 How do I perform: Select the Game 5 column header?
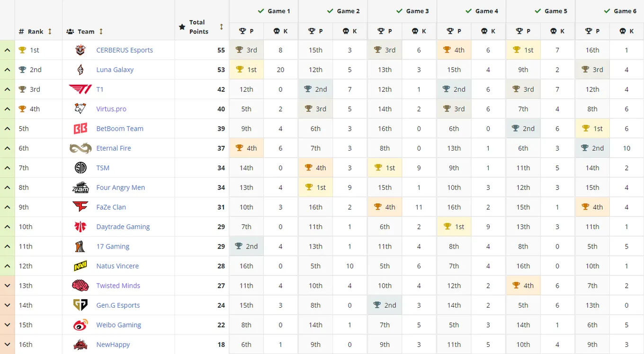(540, 11)
